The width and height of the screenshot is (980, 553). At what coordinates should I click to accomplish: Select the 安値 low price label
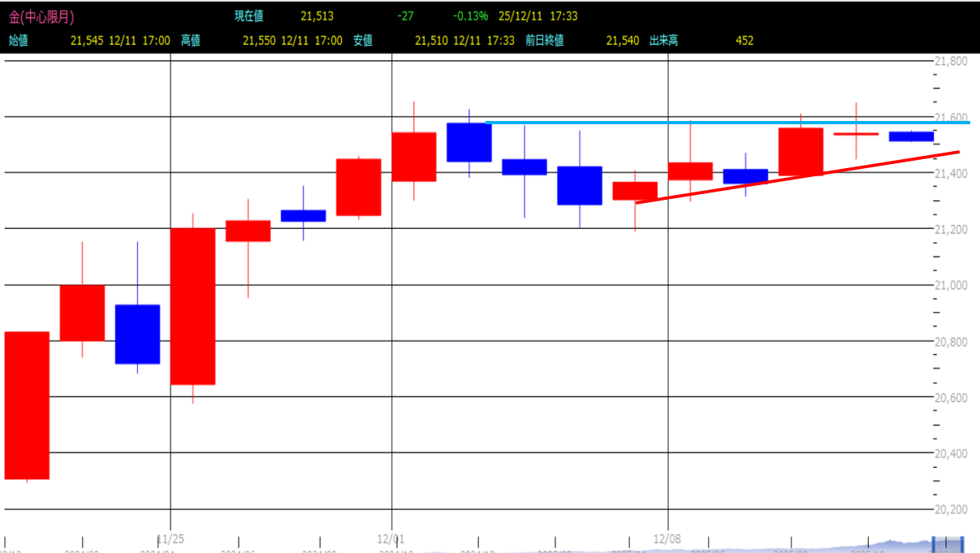click(x=363, y=41)
